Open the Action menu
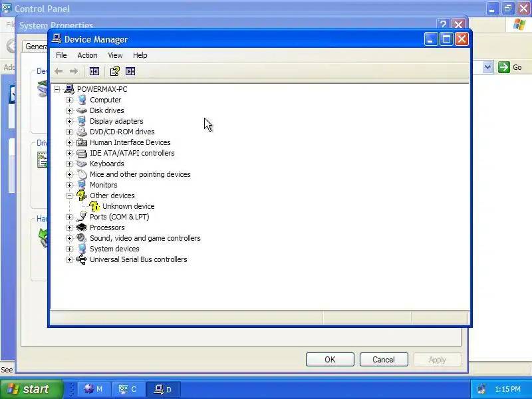Image resolution: width=532 pixels, height=399 pixels. [x=87, y=55]
